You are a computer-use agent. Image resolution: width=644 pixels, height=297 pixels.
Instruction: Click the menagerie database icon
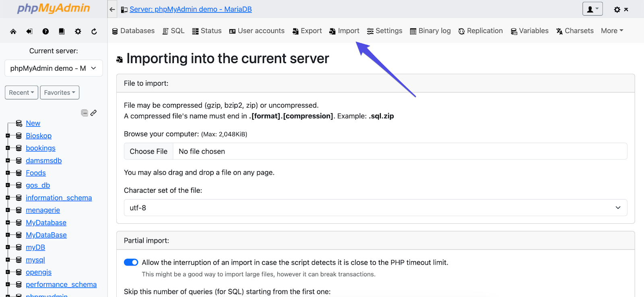[x=19, y=210]
